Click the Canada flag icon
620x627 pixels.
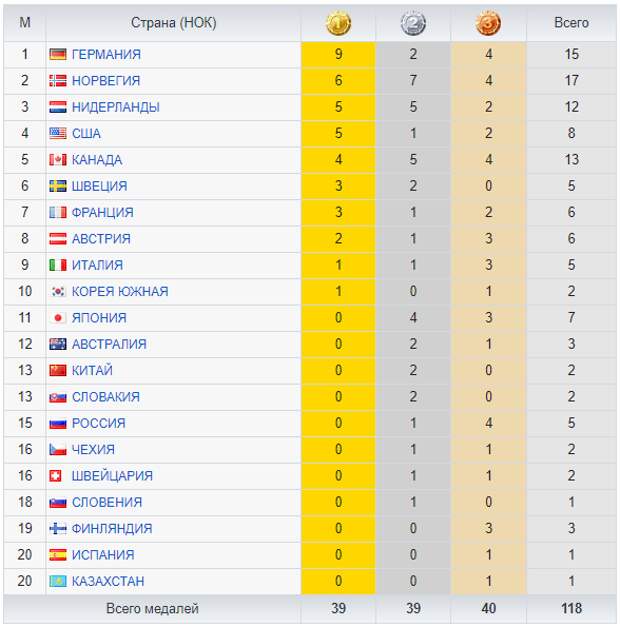[58, 160]
